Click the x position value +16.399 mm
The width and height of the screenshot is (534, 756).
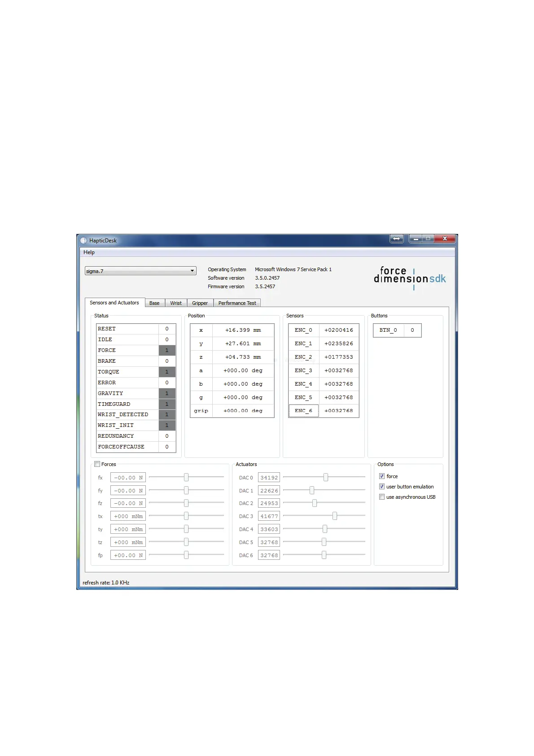(x=243, y=330)
